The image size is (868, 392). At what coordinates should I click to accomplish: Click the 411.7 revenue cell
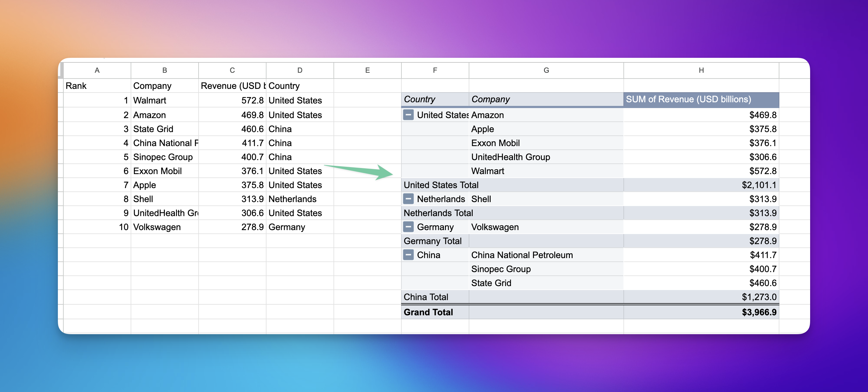[232, 143]
